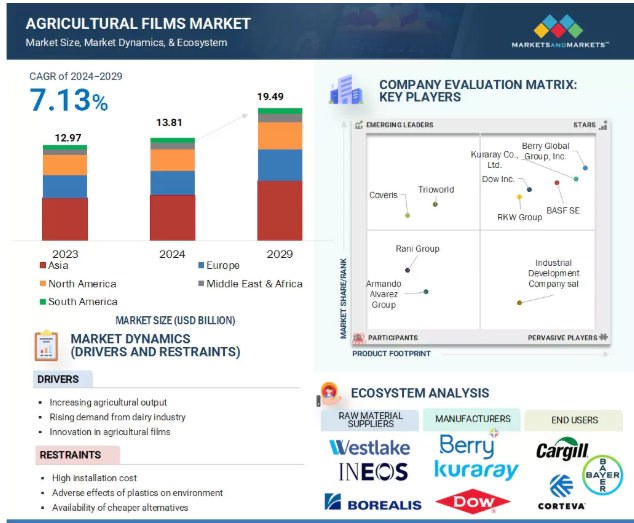Viewport: 634px width, 523px height.
Task: Click the red Dow diamond logo
Action: (473, 502)
